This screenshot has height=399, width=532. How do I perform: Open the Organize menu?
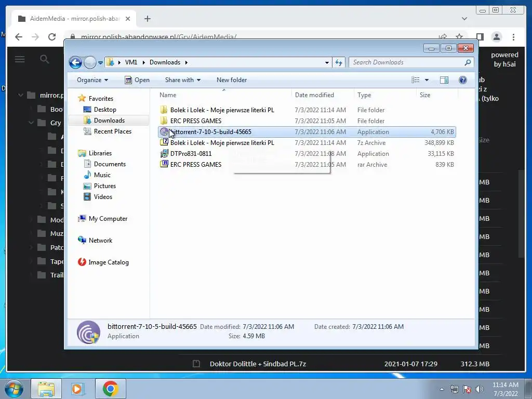coord(92,80)
